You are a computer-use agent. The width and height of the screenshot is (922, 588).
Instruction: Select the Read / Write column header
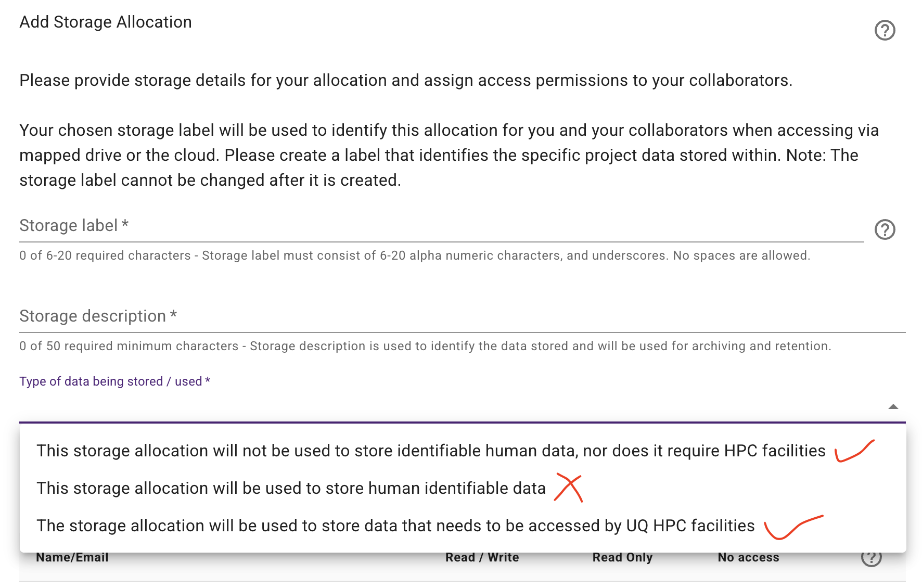[x=482, y=557]
